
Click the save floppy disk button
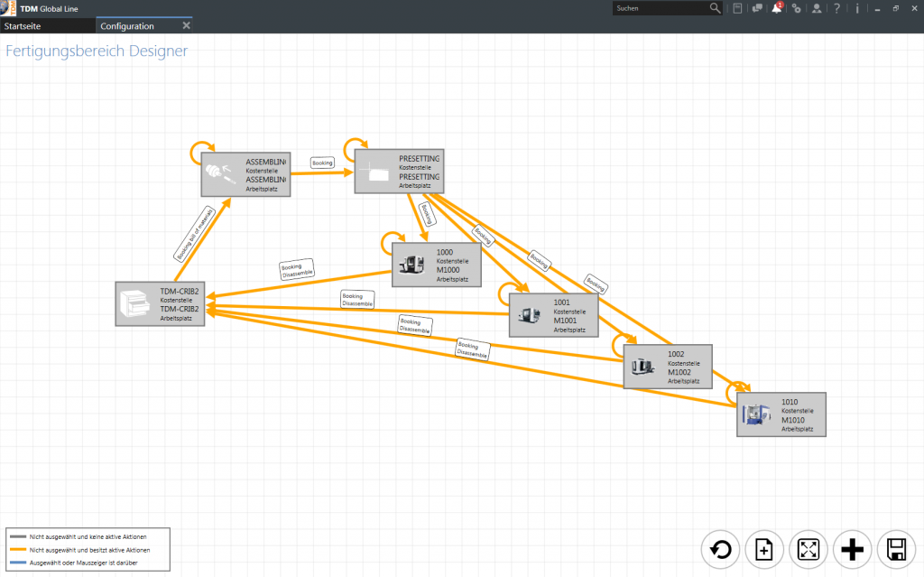point(896,550)
